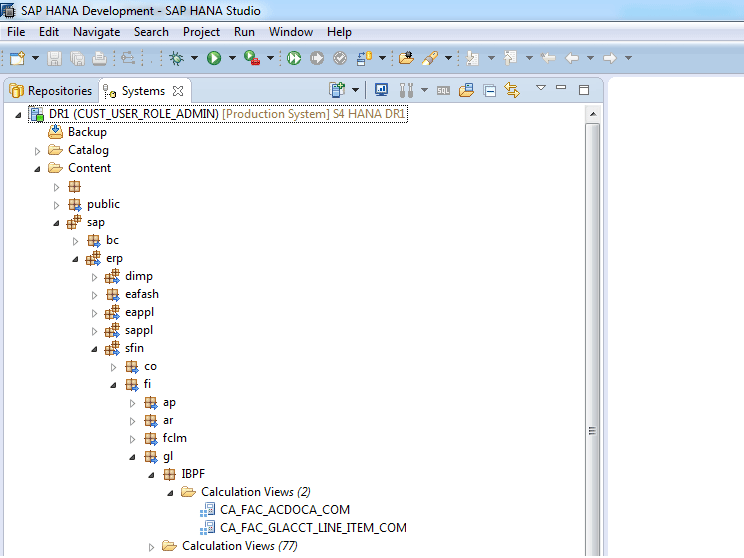The height and width of the screenshot is (558, 744).
Task: Open the Run dropdown arrow
Action: point(232,58)
